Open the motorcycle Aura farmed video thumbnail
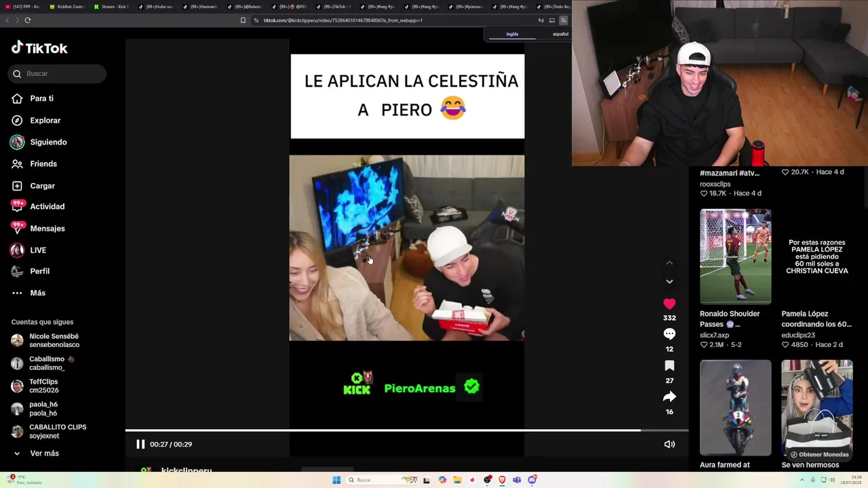 tap(735, 407)
